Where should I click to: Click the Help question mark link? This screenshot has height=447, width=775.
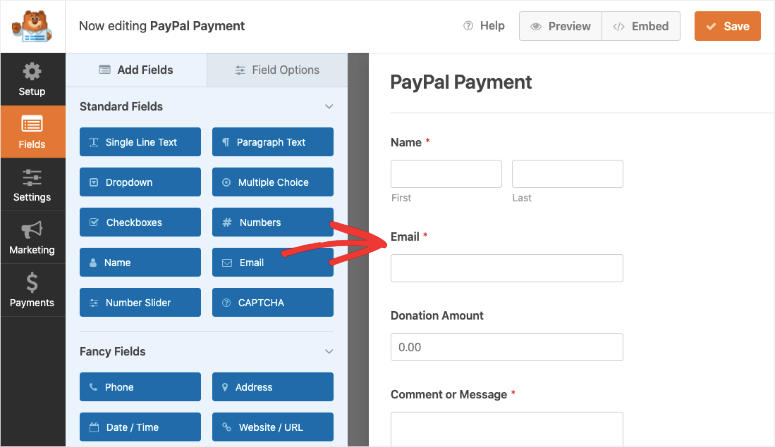click(484, 26)
